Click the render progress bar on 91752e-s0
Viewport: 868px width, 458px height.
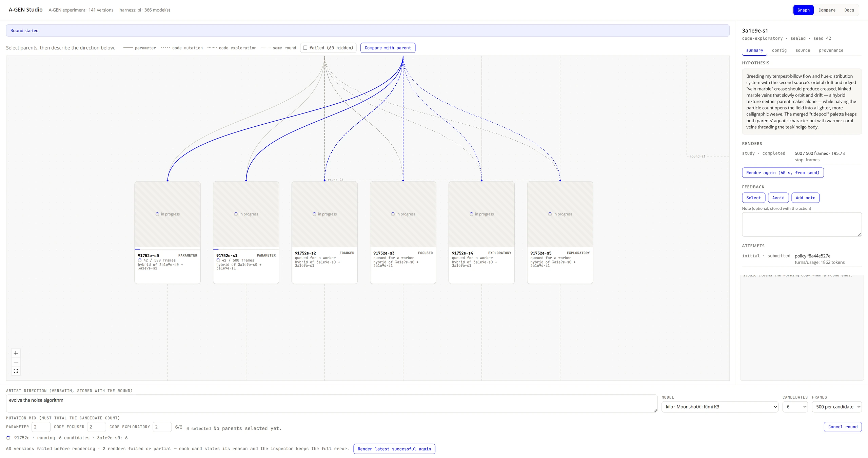(167, 249)
